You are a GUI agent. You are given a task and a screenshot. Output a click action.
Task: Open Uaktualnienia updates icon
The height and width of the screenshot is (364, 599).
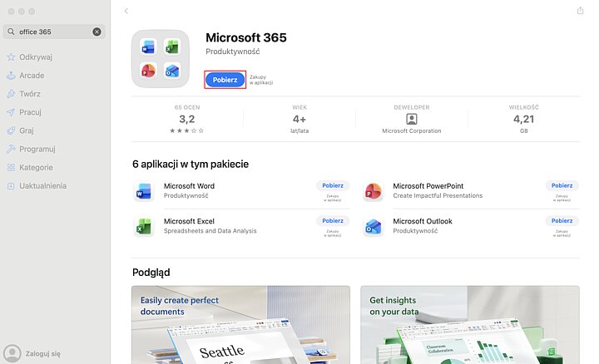point(11,186)
